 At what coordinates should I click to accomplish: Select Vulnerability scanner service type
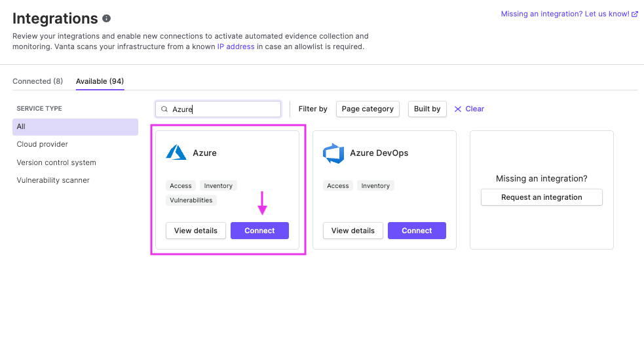tap(53, 180)
